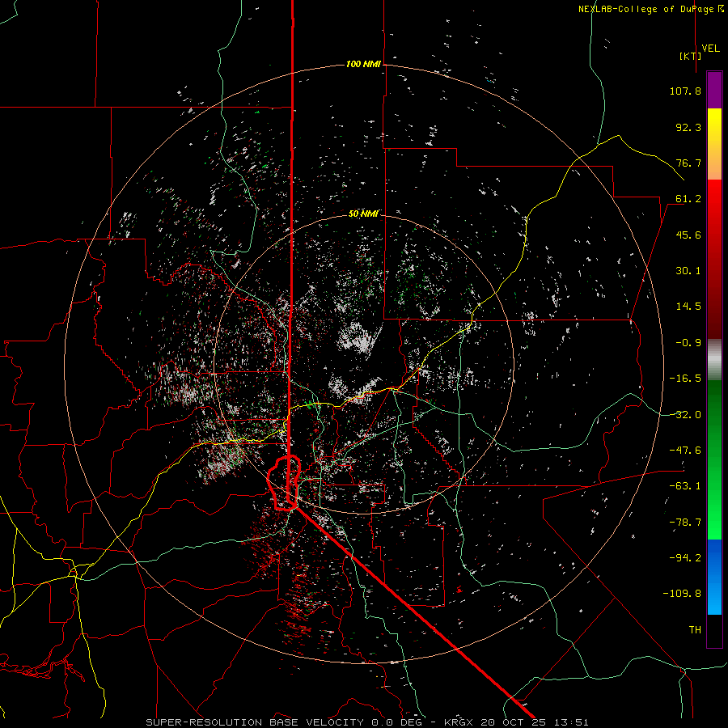Click the purple segment of the color bar
This screenshot has height=728, width=728.
[714, 91]
